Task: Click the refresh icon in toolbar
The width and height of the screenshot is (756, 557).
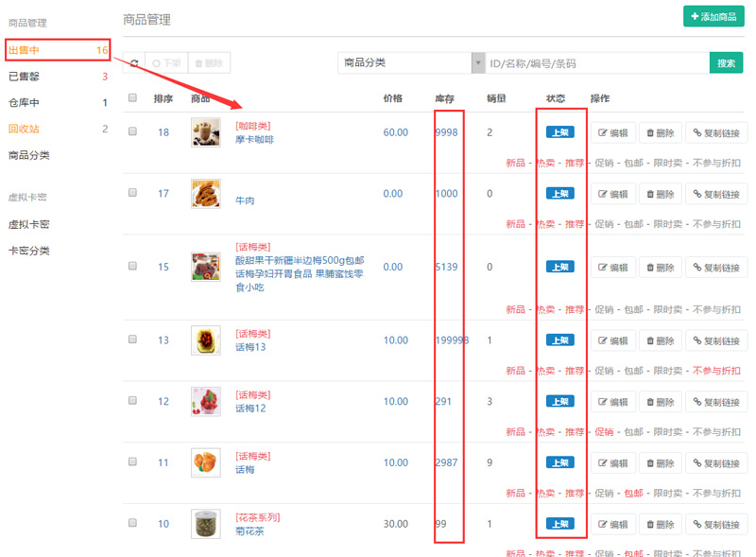Action: pos(135,63)
